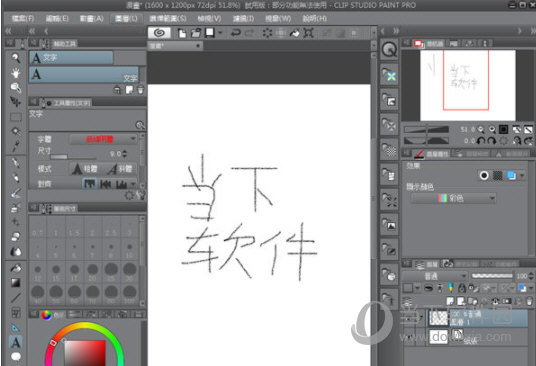Viewport: 536px width, 366px height.
Task: Select the magnifier Zoom tool
Action: pos(15,58)
